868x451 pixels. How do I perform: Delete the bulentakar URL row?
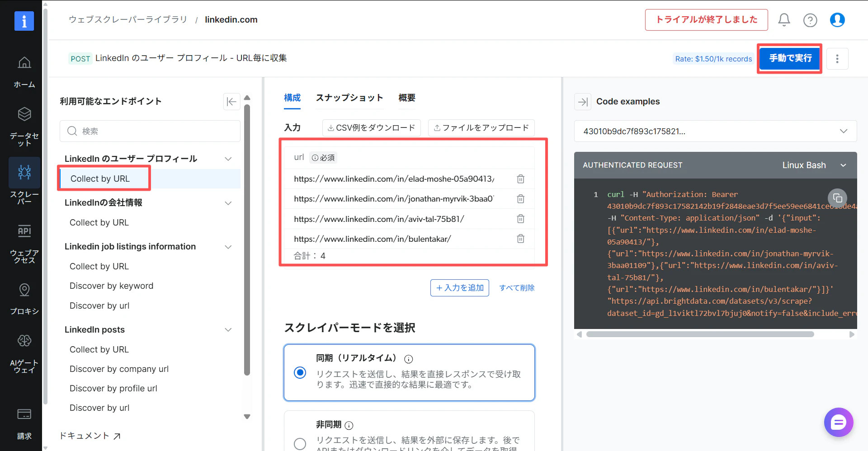click(521, 239)
